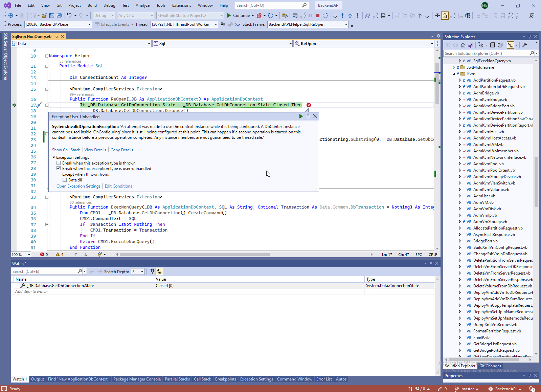Click the Home icon in Solution Explorer

[463, 45]
